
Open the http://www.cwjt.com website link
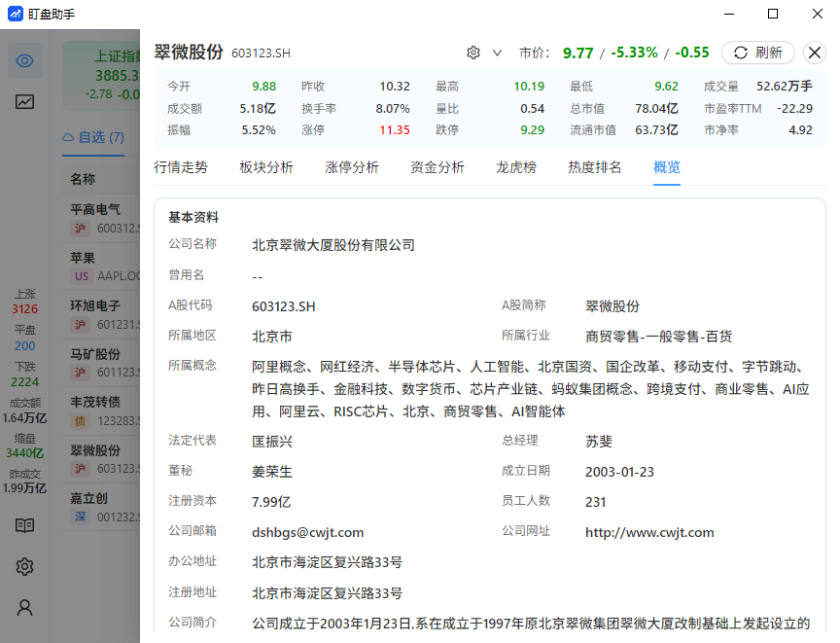pyautogui.click(x=649, y=533)
